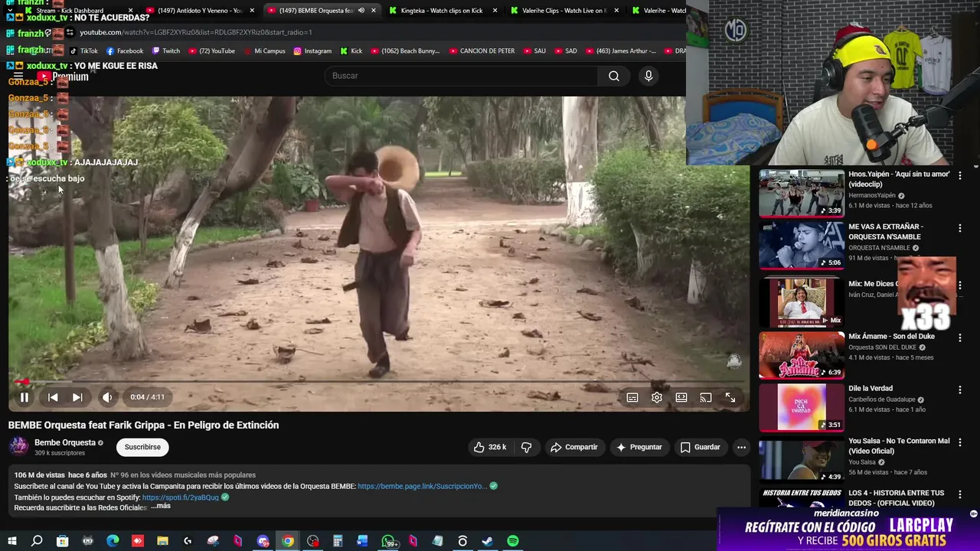Open options for Hnos.Yaipén video
980x551 pixels.
click(x=960, y=175)
